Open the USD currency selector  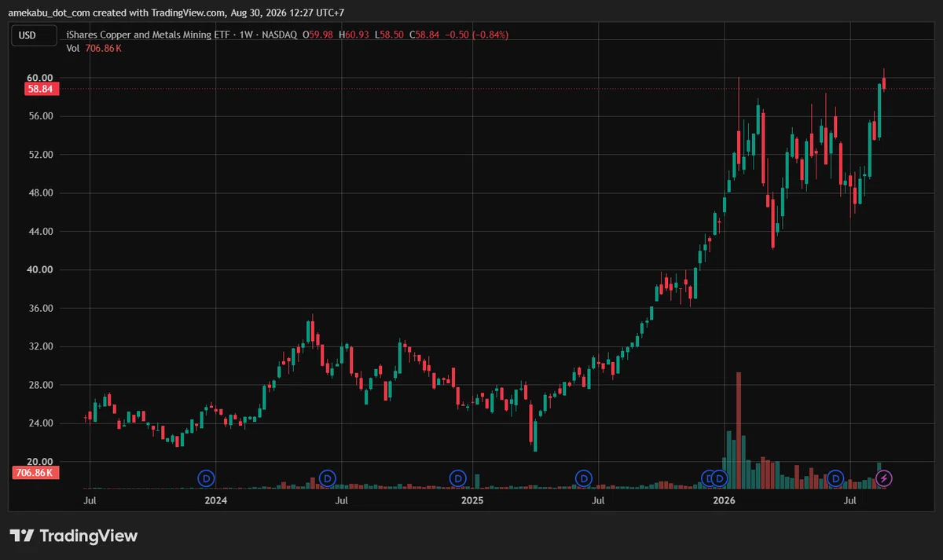tap(34, 35)
